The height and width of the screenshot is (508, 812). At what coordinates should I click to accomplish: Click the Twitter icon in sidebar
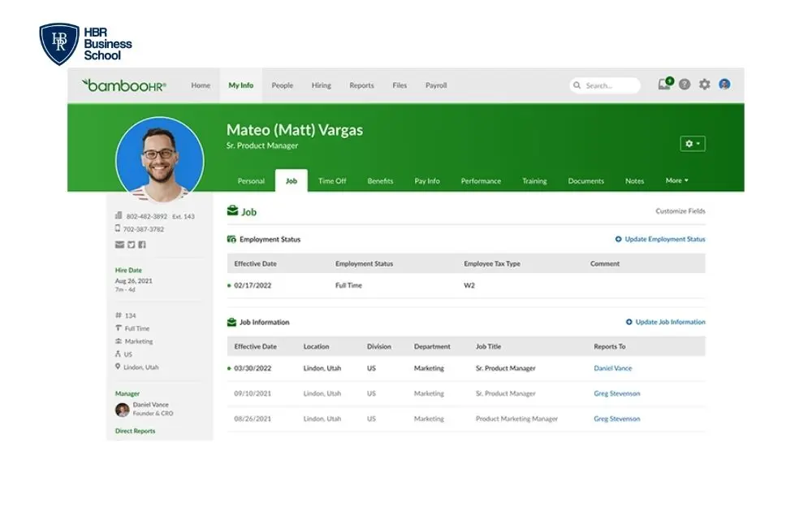[x=131, y=245]
